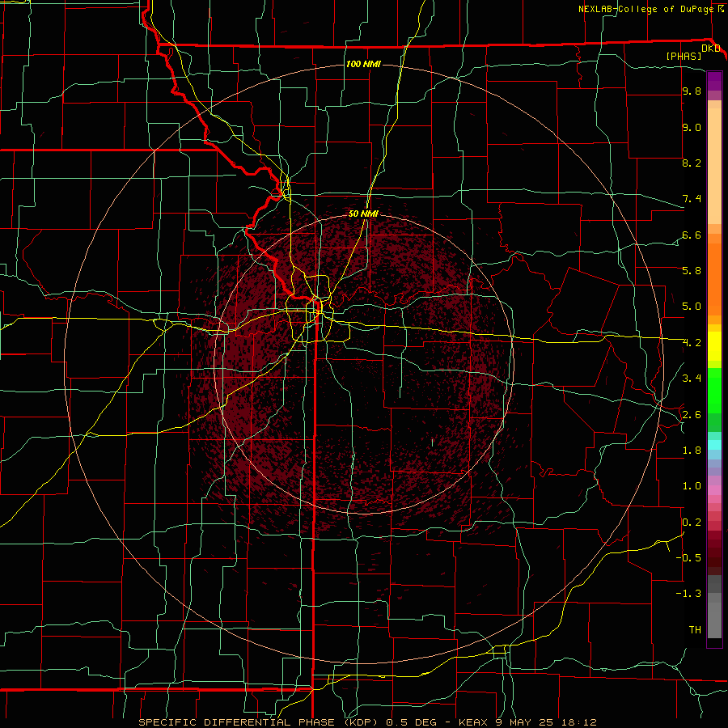Click the 100 NMI range ring label

coord(363,64)
